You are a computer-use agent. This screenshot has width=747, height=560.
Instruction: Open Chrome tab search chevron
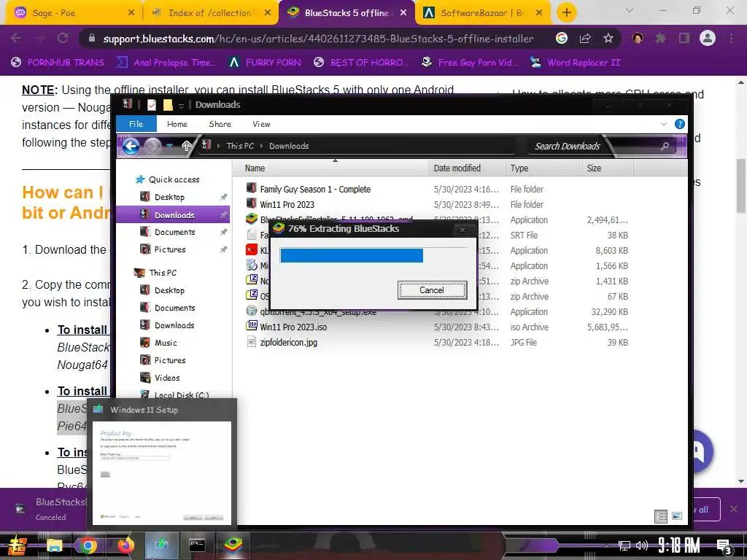630,10
